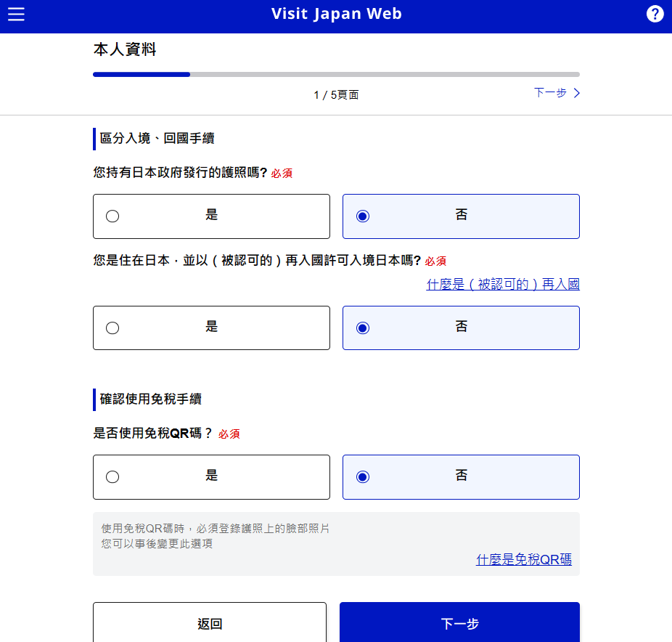The height and width of the screenshot is (642, 672).
Task: Select 是 for using tax-free QR code
Action: [211, 477]
